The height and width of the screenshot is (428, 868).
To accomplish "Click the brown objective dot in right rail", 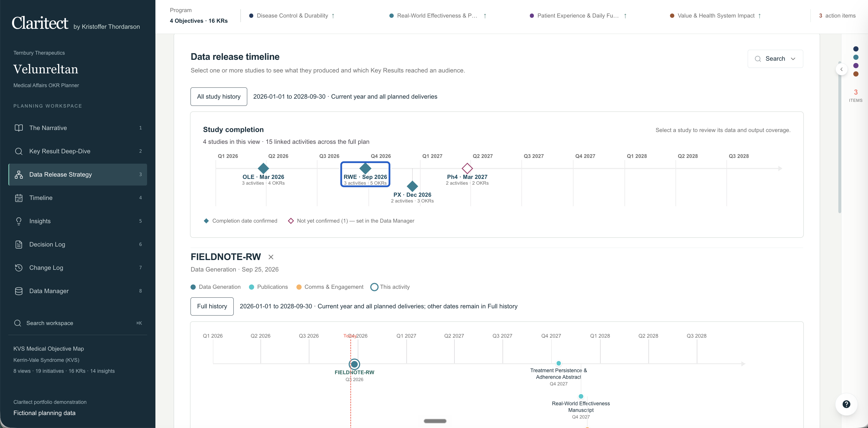I will (856, 74).
